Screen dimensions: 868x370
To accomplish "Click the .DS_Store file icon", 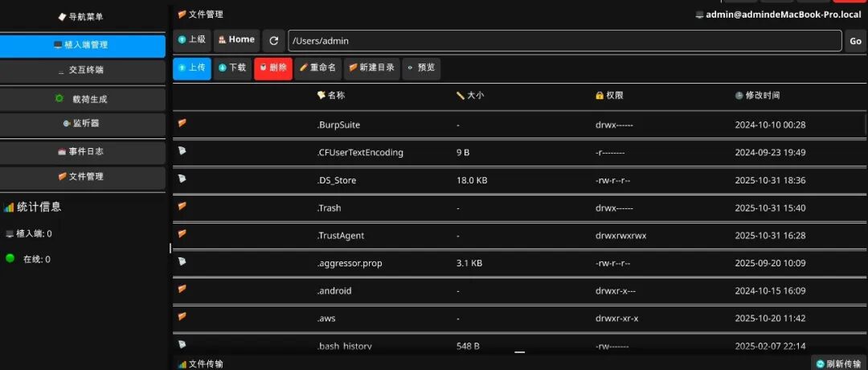I will point(182,179).
